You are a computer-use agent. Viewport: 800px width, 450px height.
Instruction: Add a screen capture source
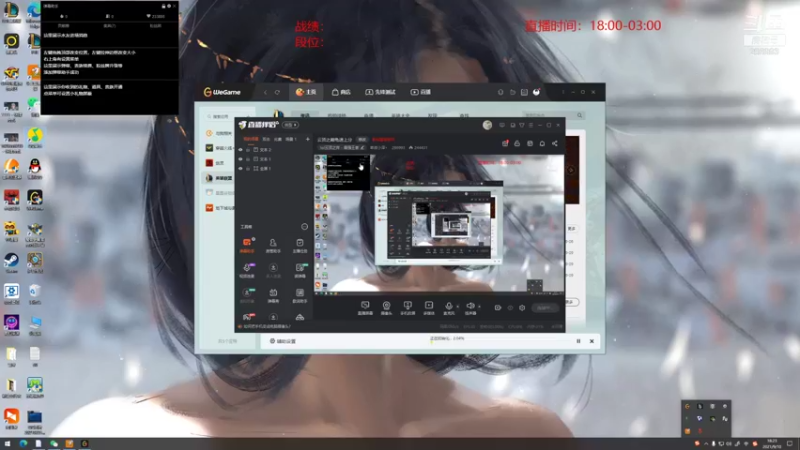tap(365, 308)
